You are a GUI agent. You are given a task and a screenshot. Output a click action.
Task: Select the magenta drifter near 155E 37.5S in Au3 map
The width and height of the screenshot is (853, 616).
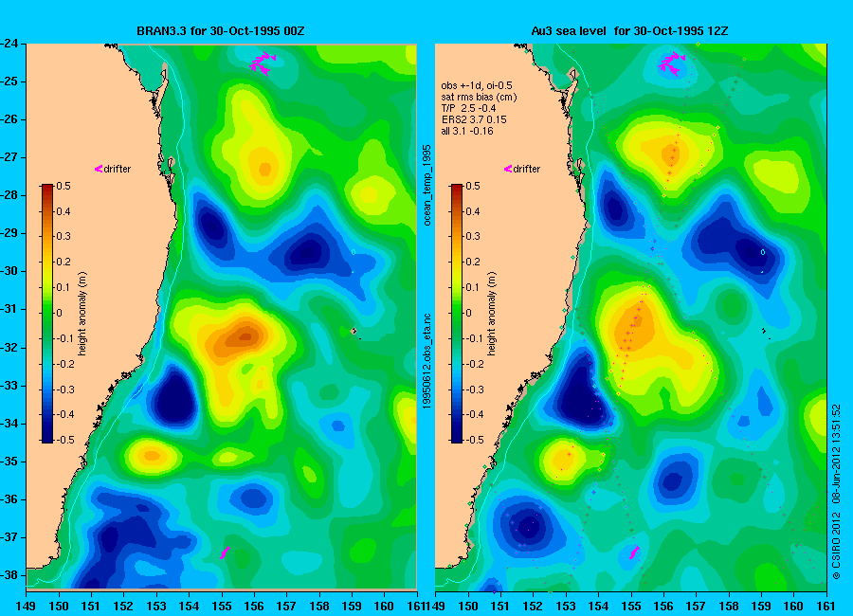pos(634,553)
